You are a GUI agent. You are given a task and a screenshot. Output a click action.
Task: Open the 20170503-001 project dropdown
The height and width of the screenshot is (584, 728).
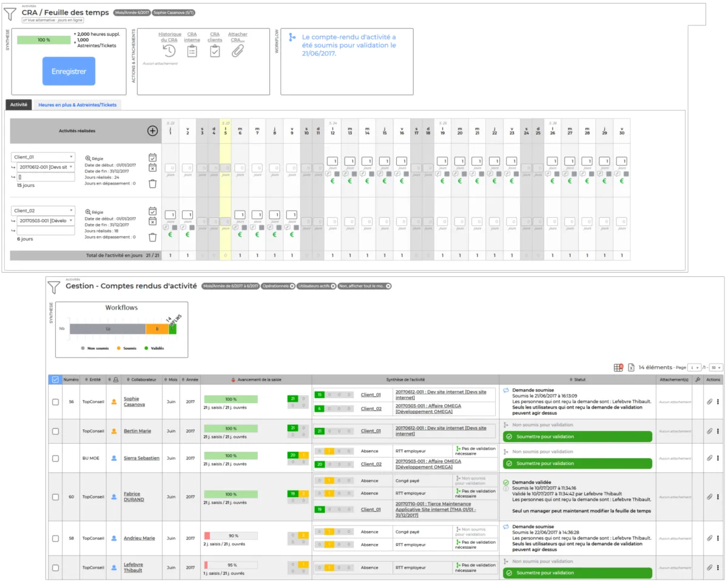click(45, 220)
